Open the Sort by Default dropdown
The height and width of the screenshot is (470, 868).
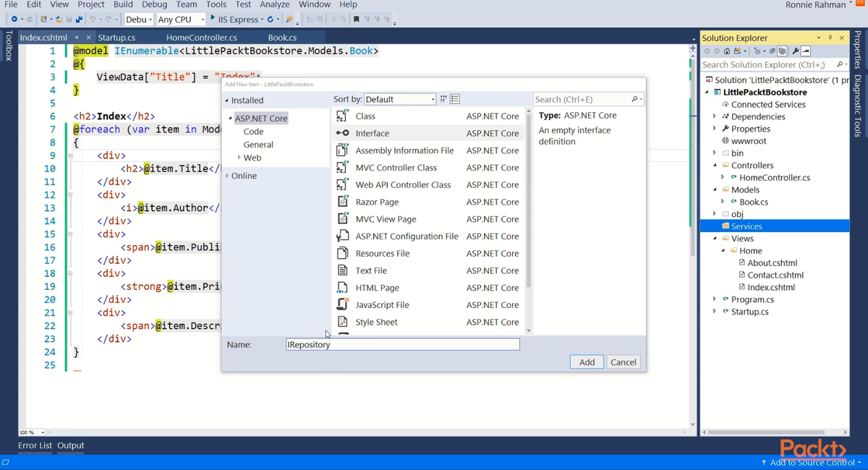[400, 99]
